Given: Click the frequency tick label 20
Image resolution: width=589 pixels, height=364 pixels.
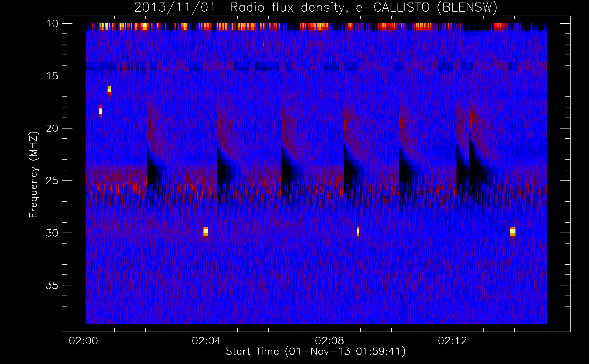Looking at the screenshot, I should [x=52, y=128].
